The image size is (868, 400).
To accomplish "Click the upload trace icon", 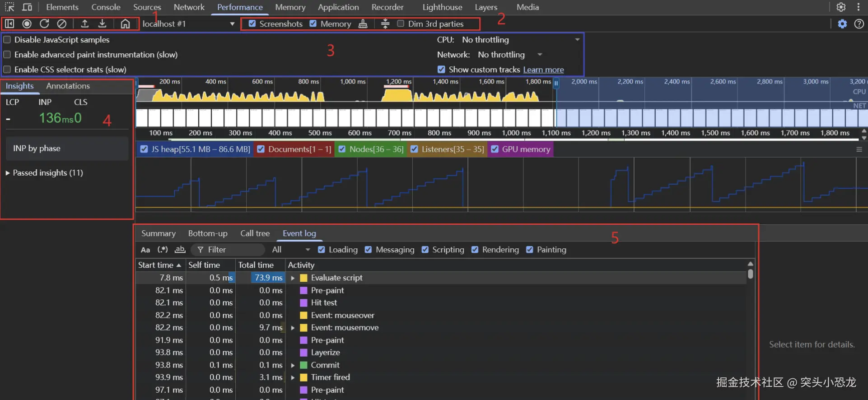I will (84, 24).
